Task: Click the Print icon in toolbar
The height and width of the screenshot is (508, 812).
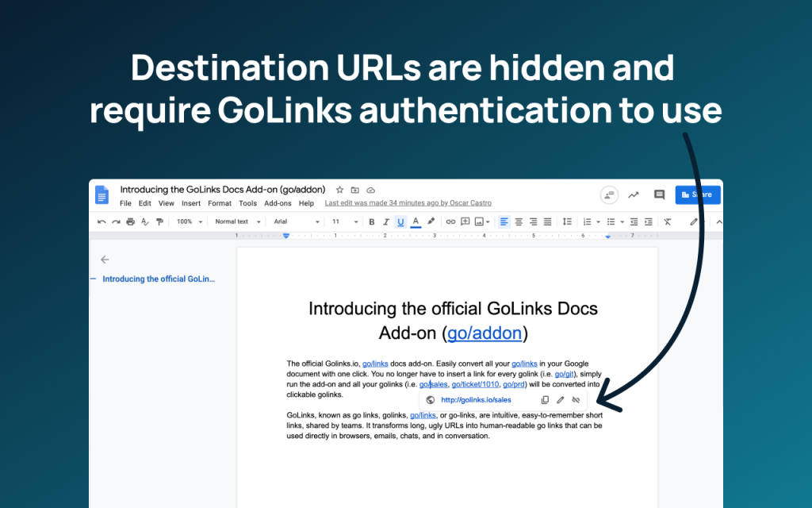Action: [130, 222]
